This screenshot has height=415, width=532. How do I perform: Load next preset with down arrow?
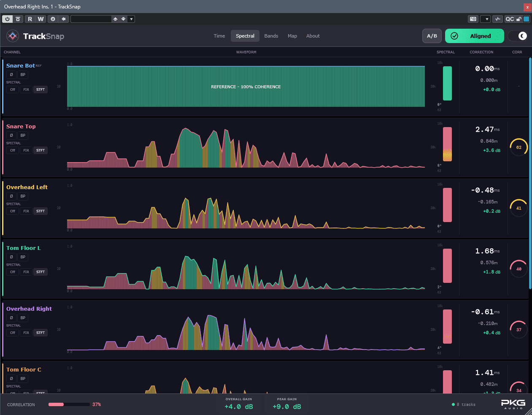pos(123,19)
